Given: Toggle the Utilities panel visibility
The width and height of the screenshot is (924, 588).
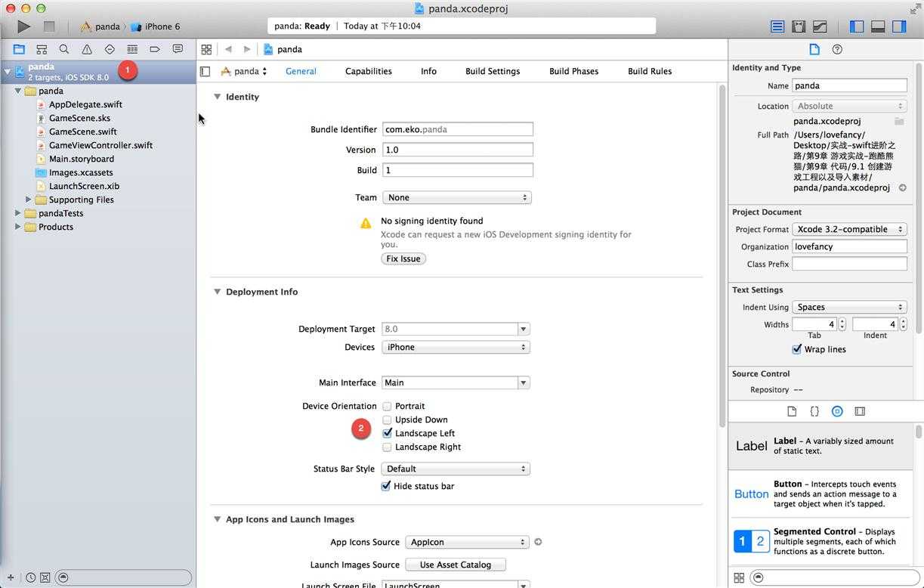Looking at the screenshot, I should (x=899, y=26).
